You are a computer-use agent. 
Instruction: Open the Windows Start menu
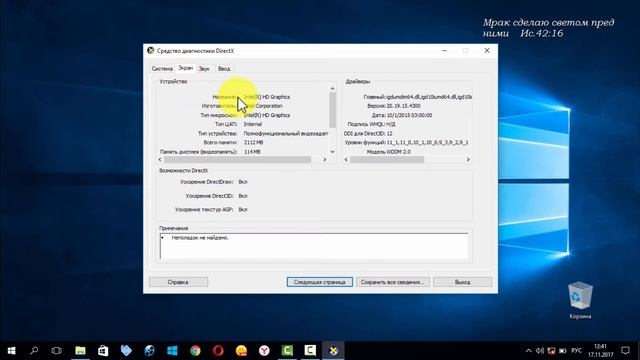coord(11,350)
